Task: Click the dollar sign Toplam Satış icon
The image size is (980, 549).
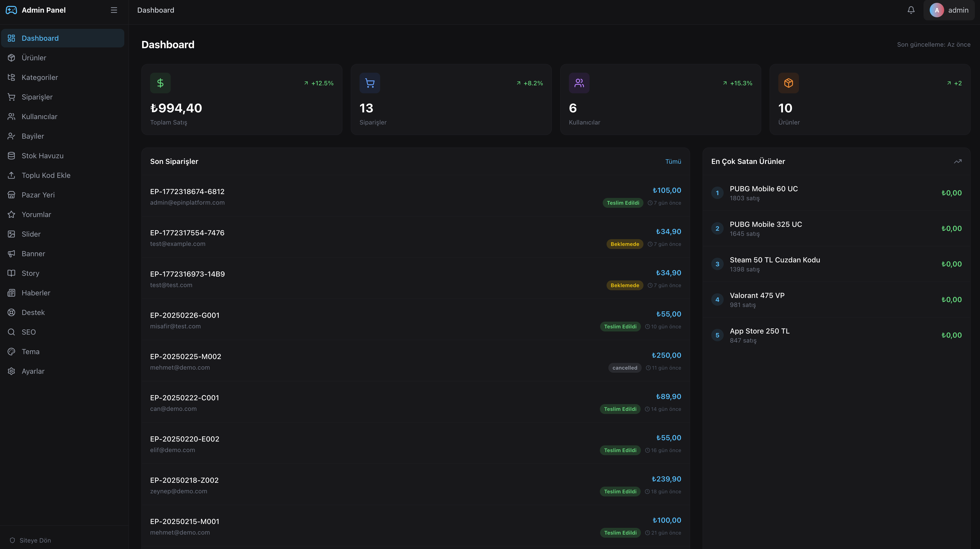Action: pyautogui.click(x=160, y=83)
